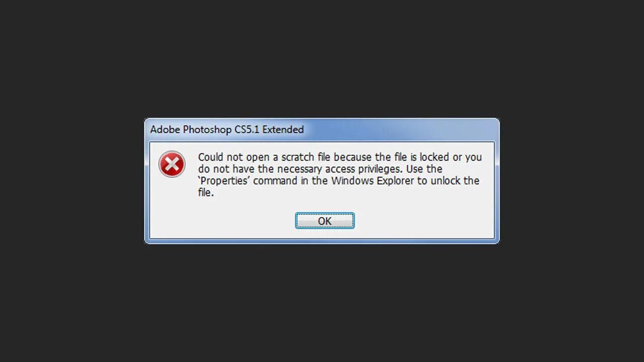Viewport: 644px width, 362px height.
Task: Click the word 'Properties' in the message
Action: [x=223, y=180]
